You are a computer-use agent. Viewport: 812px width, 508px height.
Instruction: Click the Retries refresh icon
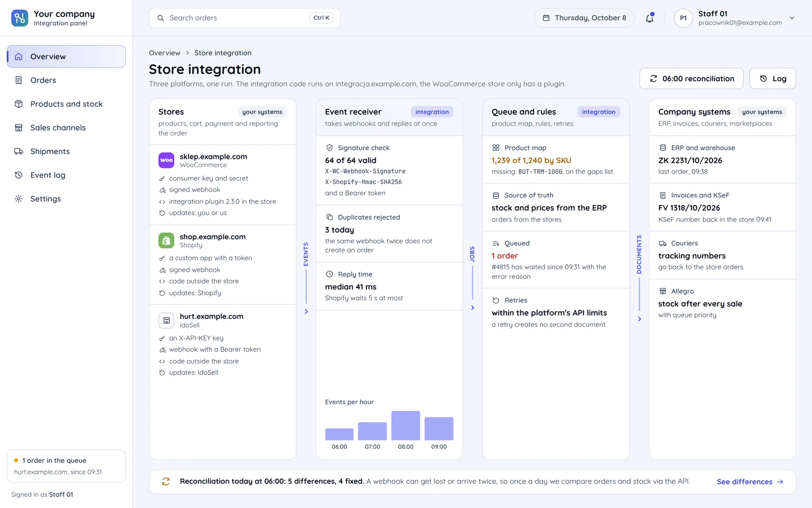(496, 300)
